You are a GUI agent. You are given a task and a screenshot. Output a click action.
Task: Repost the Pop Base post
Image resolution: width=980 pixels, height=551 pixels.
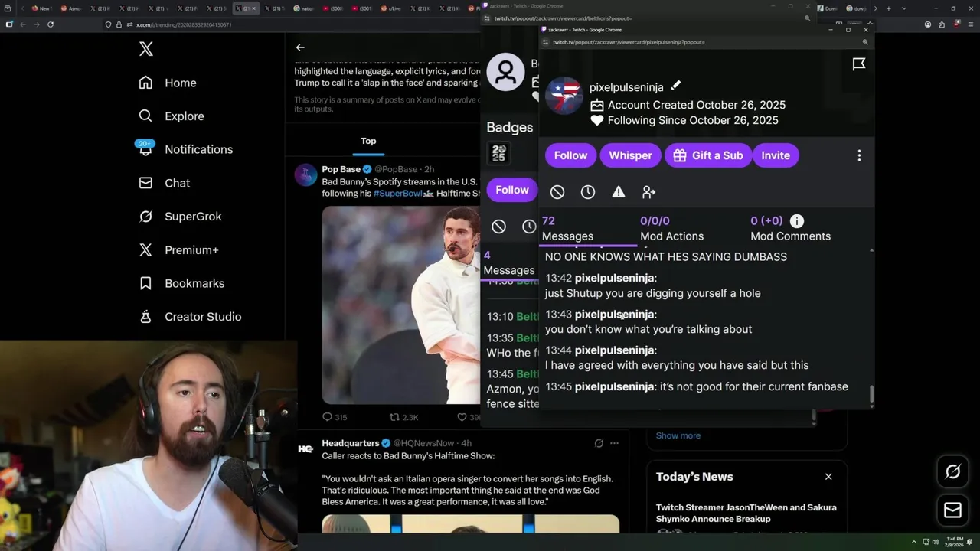403,417
